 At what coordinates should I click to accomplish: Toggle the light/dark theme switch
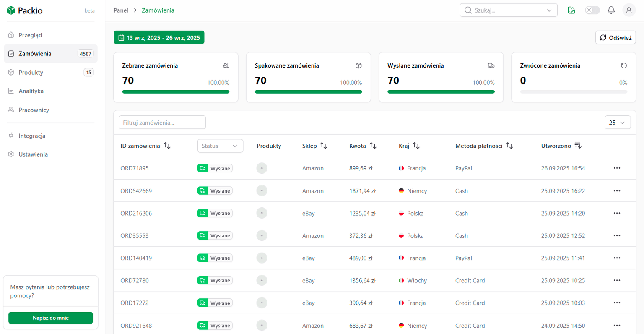pos(592,10)
